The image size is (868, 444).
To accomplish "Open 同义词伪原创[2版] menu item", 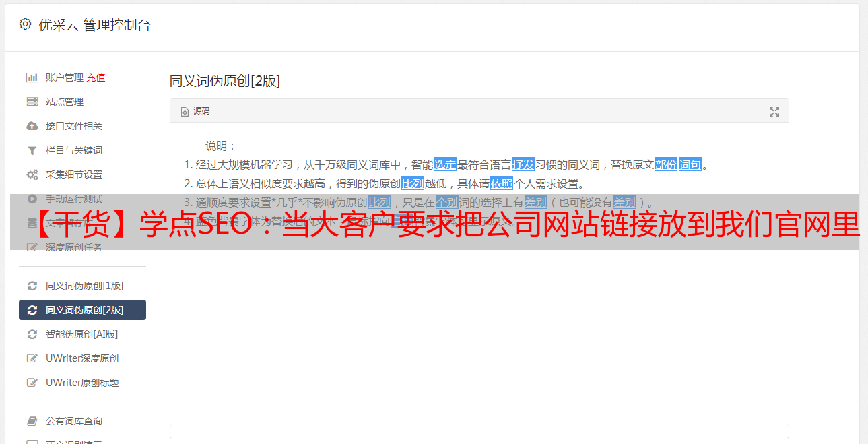I will 82,310.
